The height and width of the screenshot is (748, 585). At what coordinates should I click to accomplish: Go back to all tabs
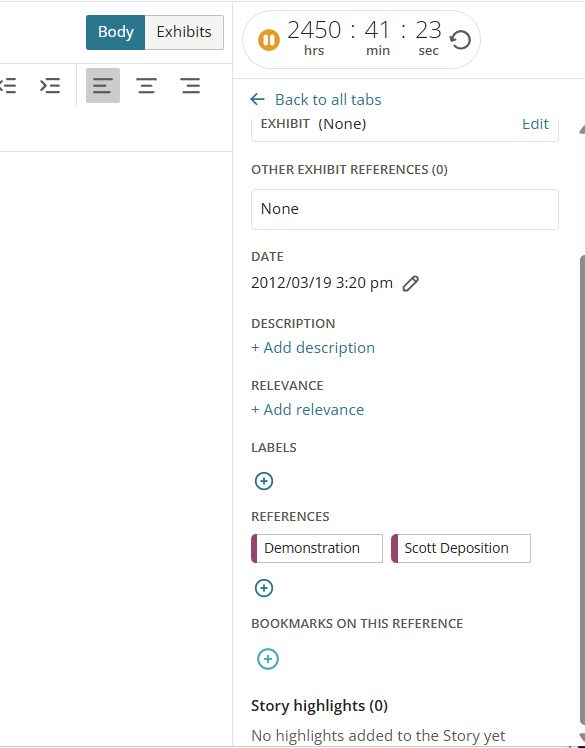click(315, 99)
